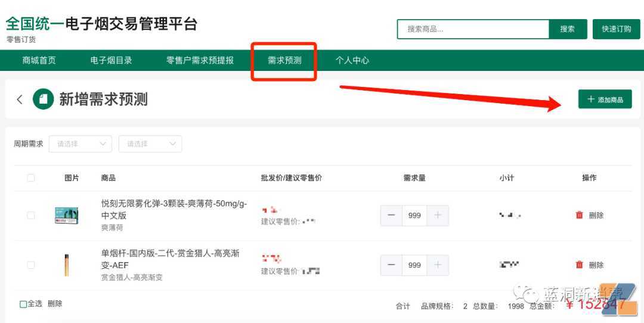The width and height of the screenshot is (644, 323).
Task: Decrease quantity for 单烟杆 with the minus button
Action: coord(391,265)
